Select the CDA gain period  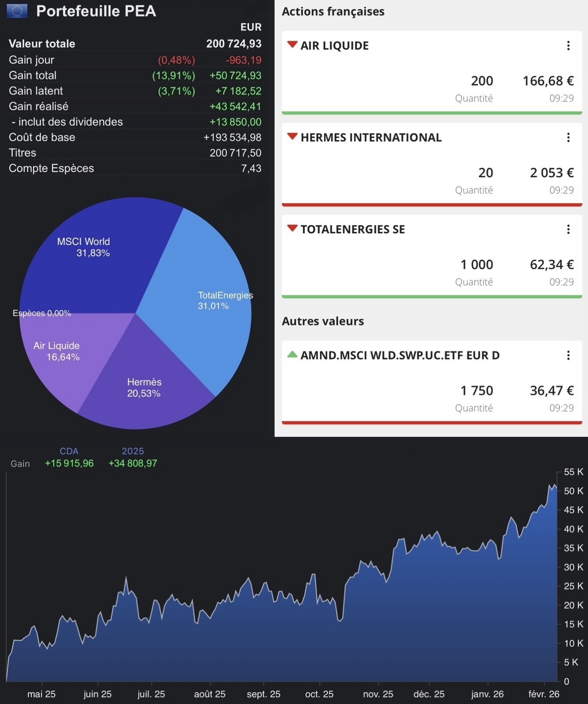(69, 451)
